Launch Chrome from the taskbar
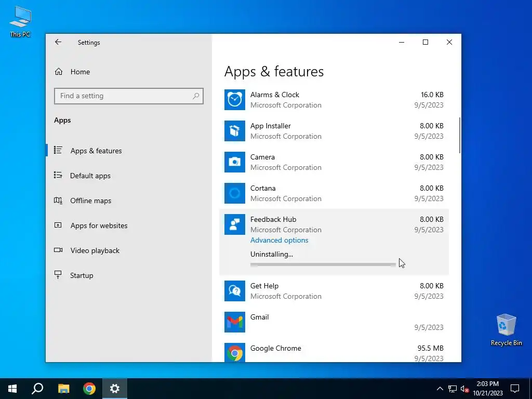Image resolution: width=532 pixels, height=399 pixels. click(89, 389)
